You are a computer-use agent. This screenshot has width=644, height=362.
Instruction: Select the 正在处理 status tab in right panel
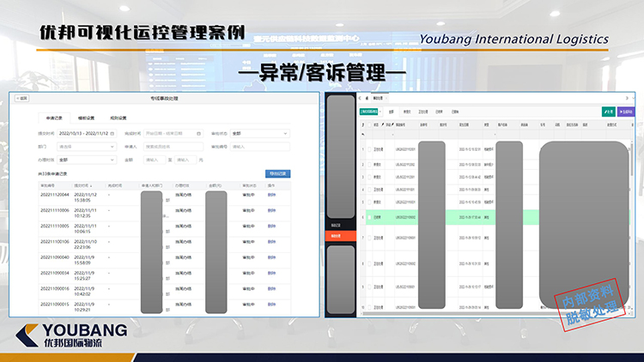(423, 112)
